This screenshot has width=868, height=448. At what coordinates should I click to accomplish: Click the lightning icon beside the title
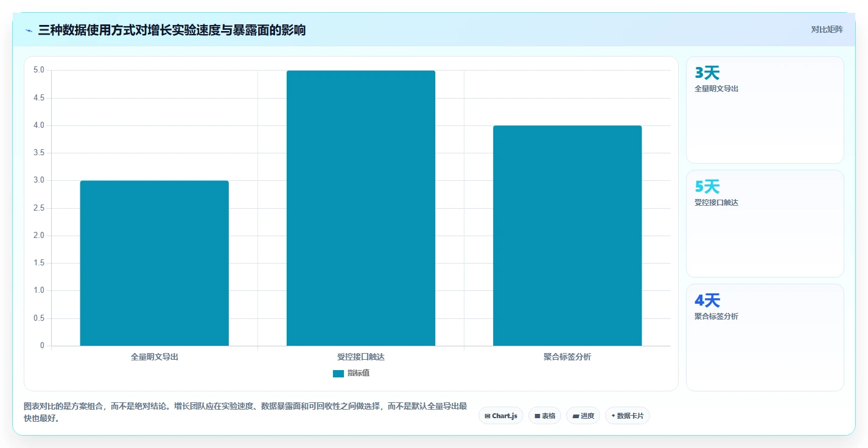[x=29, y=30]
